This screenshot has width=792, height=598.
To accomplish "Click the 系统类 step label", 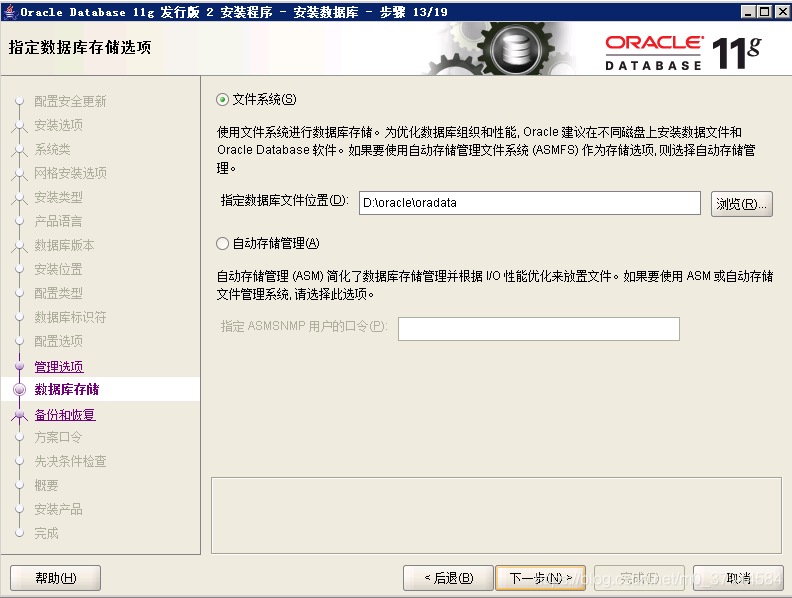I will (x=53, y=150).
